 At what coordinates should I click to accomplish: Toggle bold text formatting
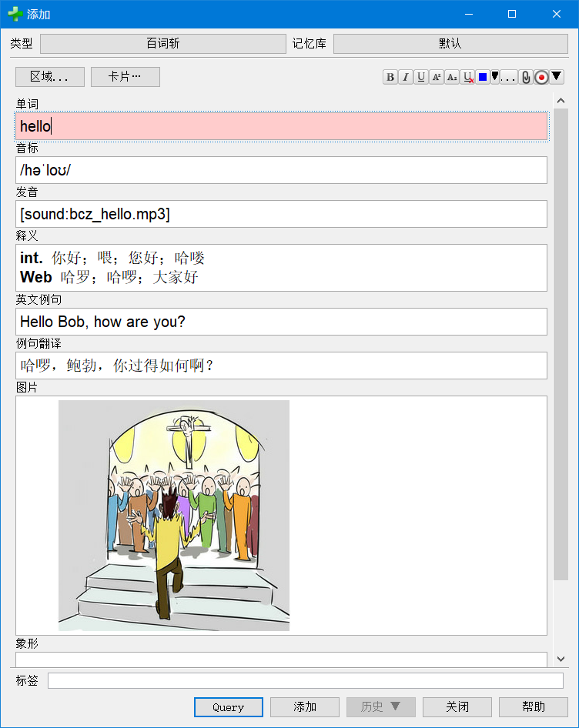(390, 77)
